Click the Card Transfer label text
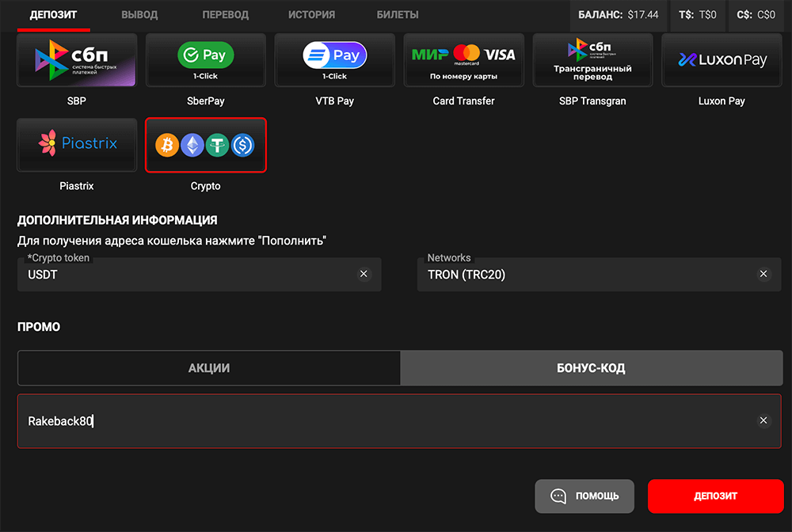792x532 pixels. coord(463,101)
